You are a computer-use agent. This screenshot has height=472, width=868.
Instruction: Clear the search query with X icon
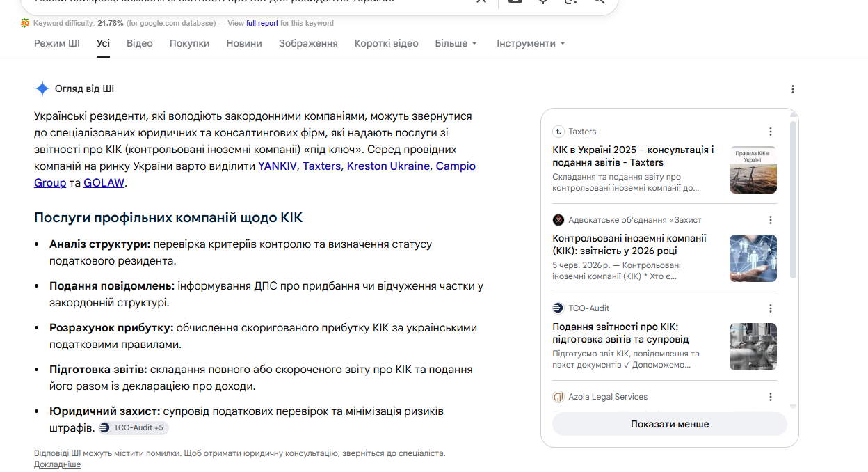pyautogui.click(x=481, y=2)
